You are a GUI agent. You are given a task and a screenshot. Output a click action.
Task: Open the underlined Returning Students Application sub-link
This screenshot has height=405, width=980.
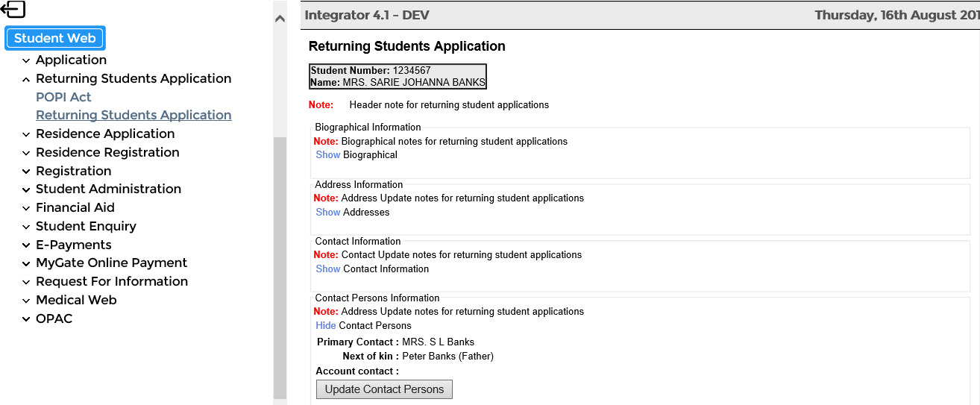(134, 115)
